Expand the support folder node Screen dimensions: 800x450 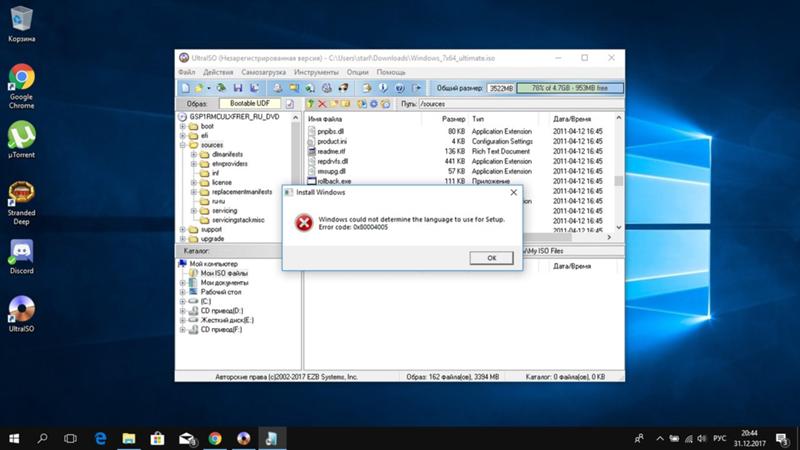tap(183, 229)
